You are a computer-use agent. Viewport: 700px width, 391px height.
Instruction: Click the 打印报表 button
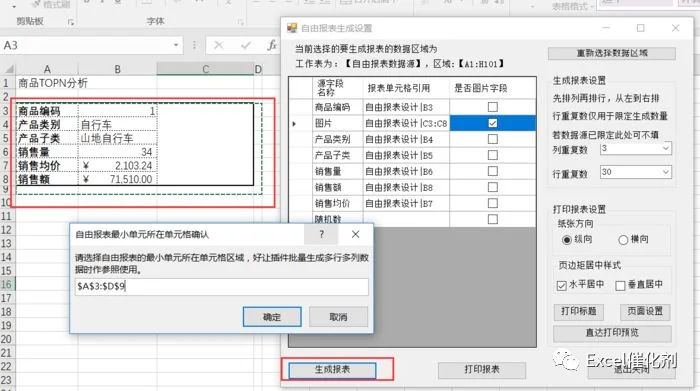click(x=482, y=370)
